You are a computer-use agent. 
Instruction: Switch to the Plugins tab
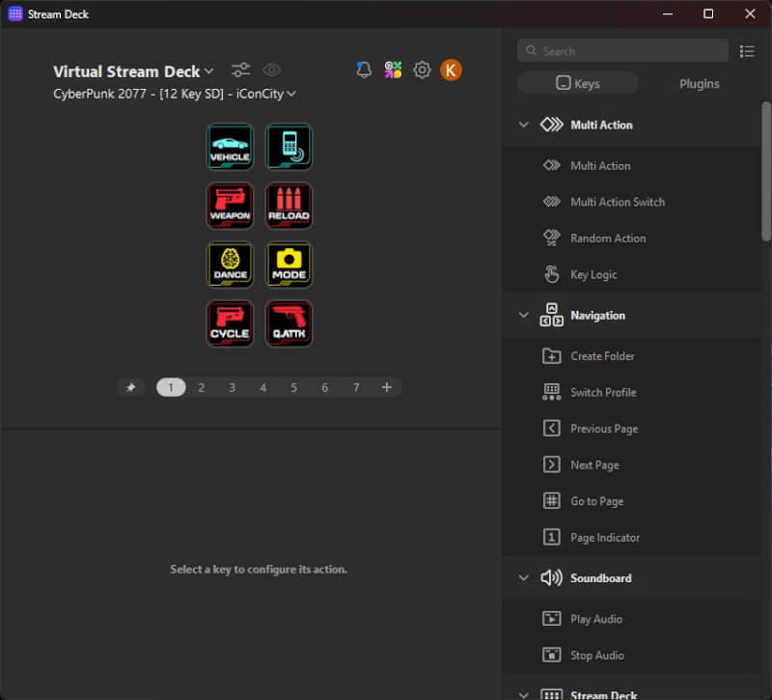point(699,84)
